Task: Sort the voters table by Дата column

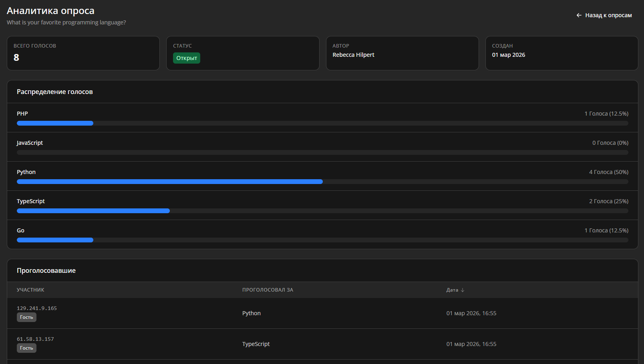Action: point(452,290)
